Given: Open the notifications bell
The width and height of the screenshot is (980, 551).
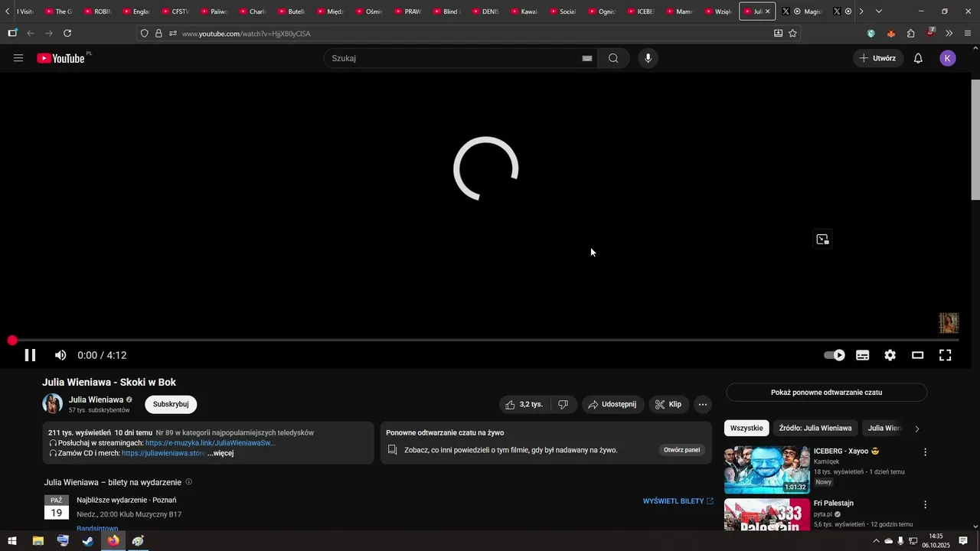Looking at the screenshot, I should coord(918,58).
